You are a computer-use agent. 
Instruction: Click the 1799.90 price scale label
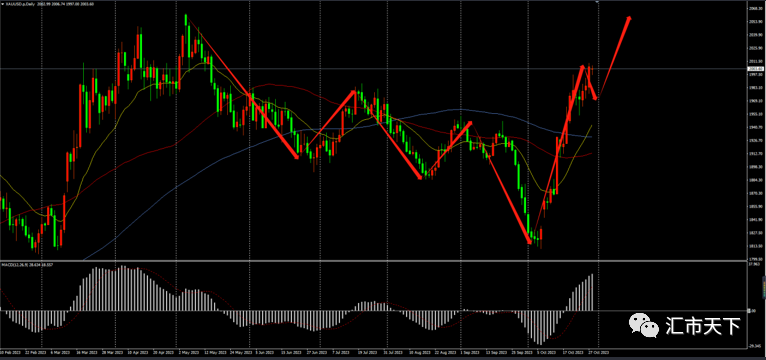click(x=755, y=259)
